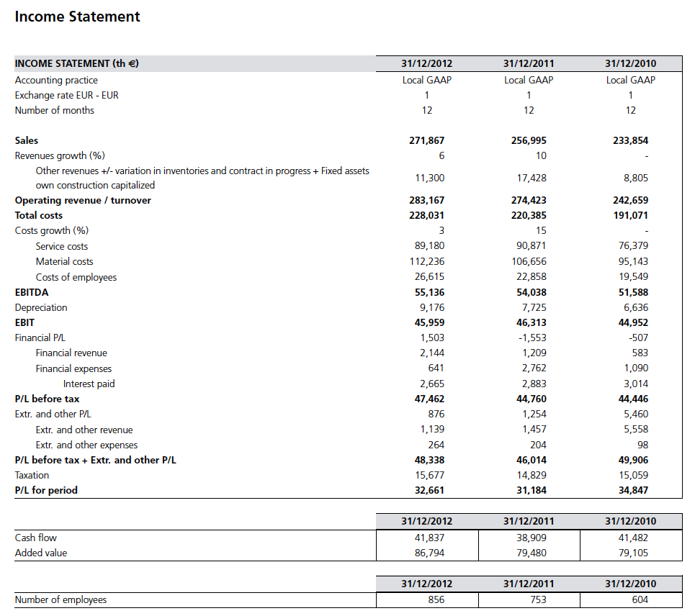Select the P/L for period value 34,847
Image resolution: width=695 pixels, height=616 pixels.
pyautogui.click(x=633, y=490)
